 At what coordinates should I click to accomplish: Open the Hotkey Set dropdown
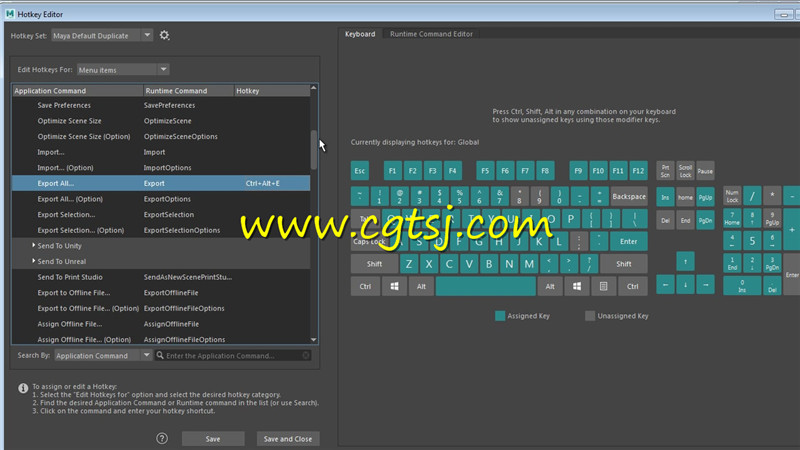(x=147, y=35)
